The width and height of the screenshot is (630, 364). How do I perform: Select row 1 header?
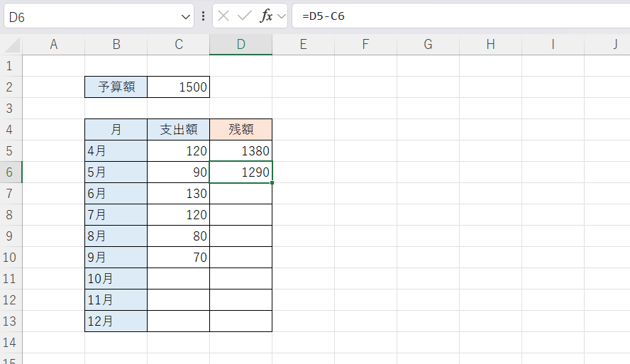click(x=11, y=65)
